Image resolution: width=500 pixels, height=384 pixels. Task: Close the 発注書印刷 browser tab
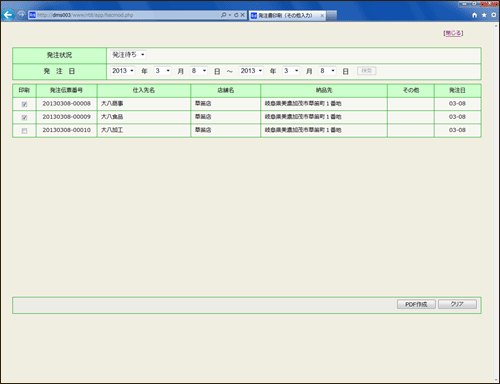[x=322, y=15]
